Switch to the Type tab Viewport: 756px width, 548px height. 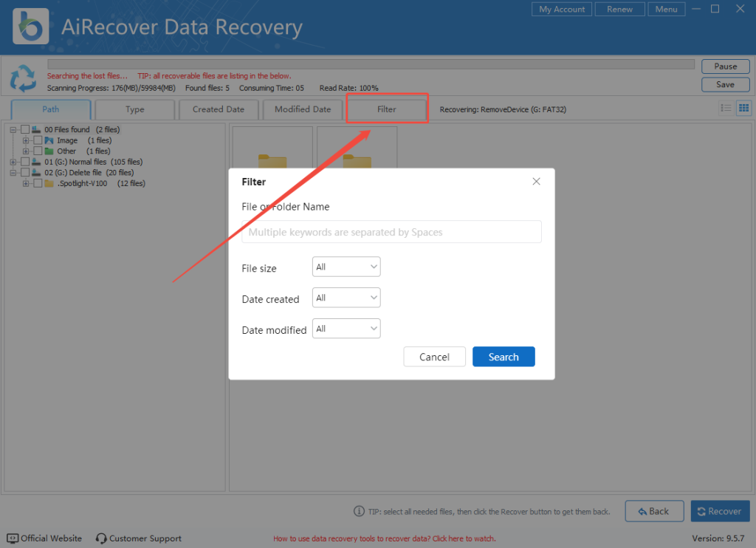click(x=134, y=109)
